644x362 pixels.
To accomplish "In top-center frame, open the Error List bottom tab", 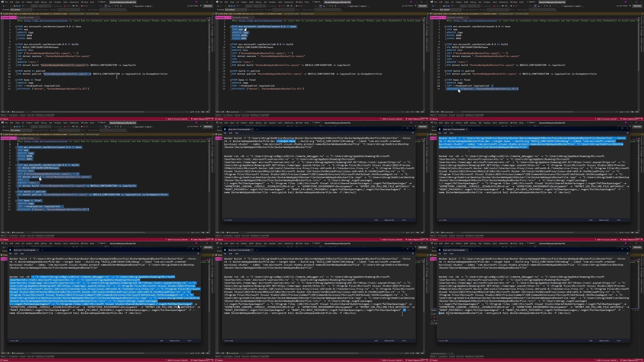I will point(245,115).
